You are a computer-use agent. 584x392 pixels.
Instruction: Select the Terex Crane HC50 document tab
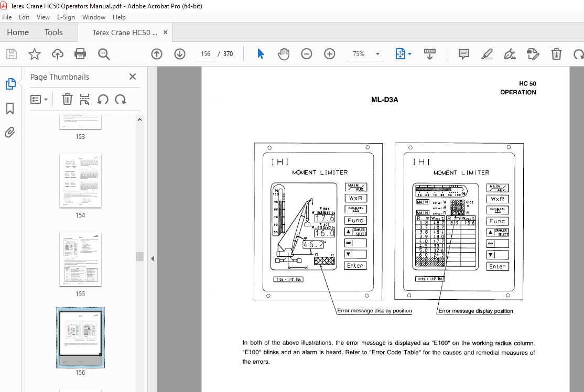[125, 33]
